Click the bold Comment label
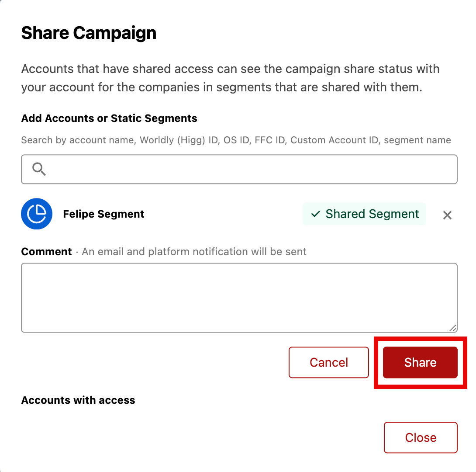This screenshot has width=476, height=472. [46, 251]
